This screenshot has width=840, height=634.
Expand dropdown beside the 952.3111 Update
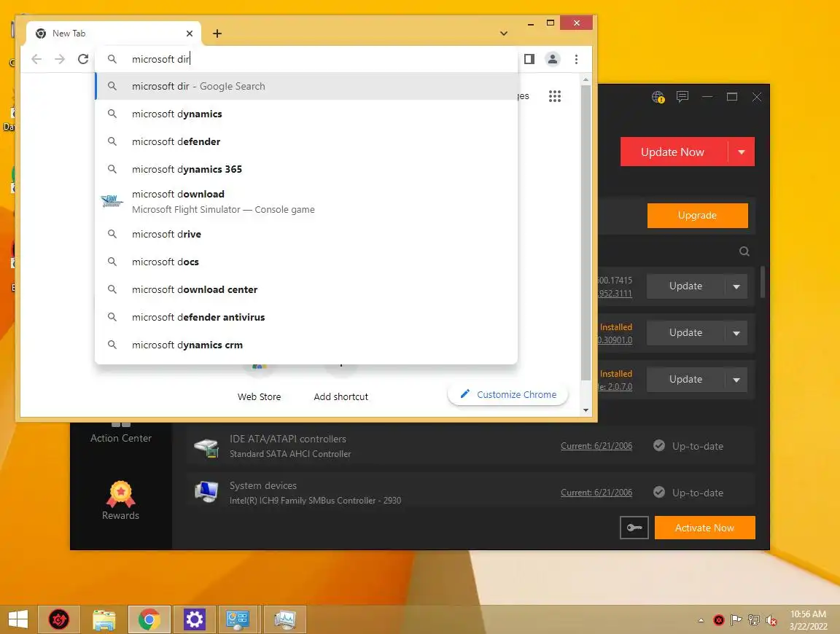pos(736,286)
